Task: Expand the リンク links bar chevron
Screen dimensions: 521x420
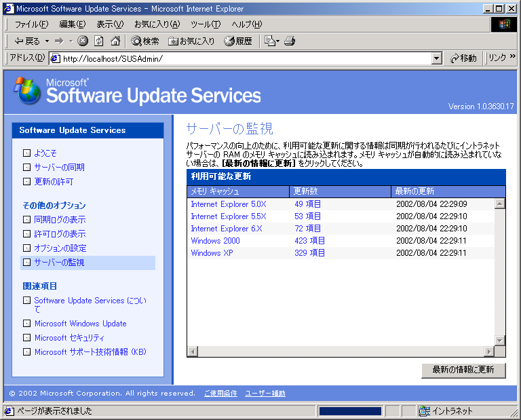Action: coord(513,56)
